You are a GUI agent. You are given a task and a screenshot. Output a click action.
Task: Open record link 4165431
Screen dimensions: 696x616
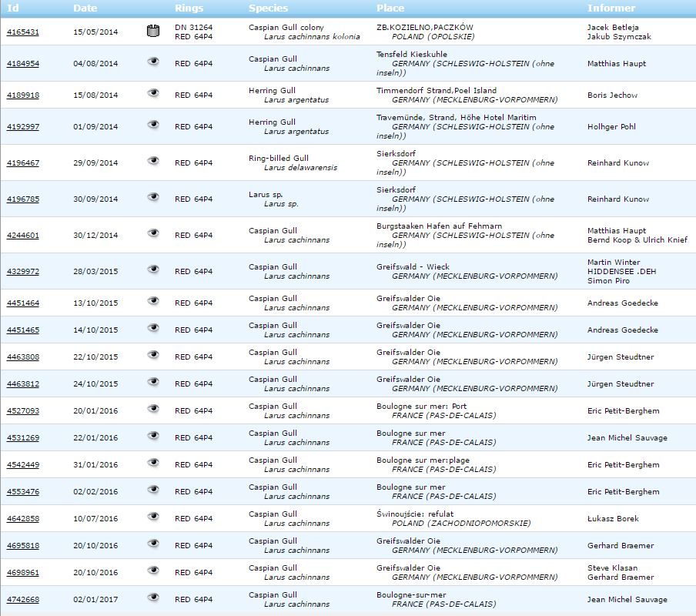22,32
